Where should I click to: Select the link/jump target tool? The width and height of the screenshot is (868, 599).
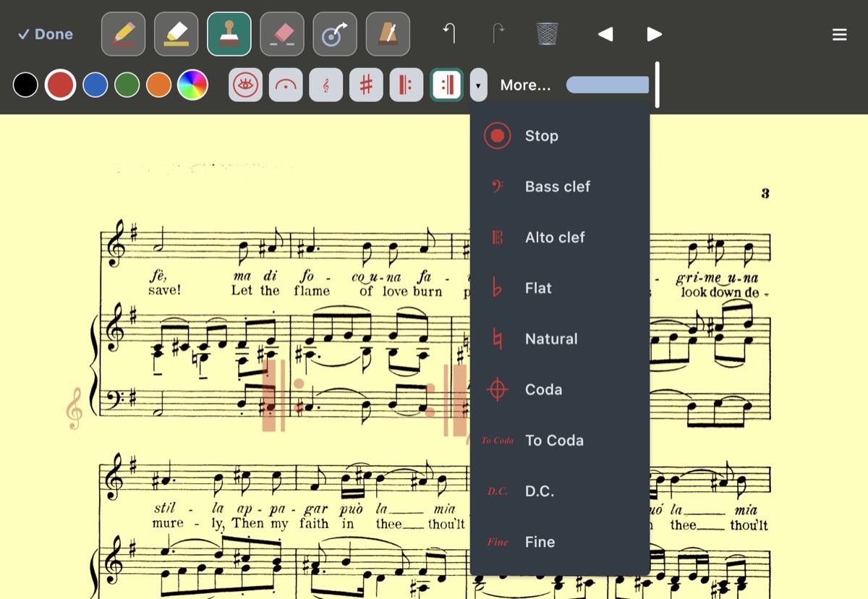(335, 34)
